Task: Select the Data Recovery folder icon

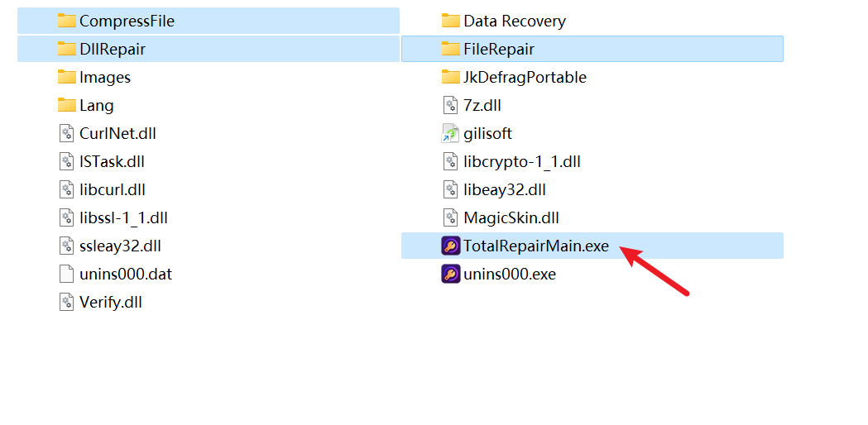Action: pyautogui.click(x=451, y=21)
